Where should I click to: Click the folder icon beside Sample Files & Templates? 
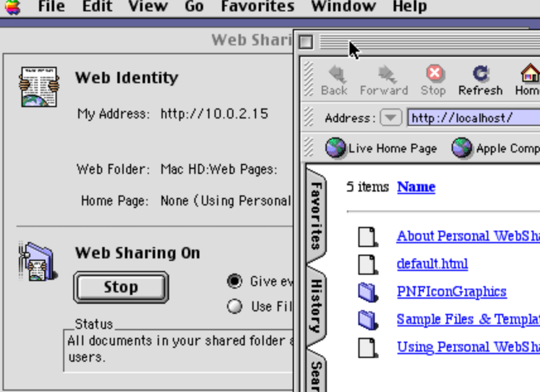coord(368,320)
